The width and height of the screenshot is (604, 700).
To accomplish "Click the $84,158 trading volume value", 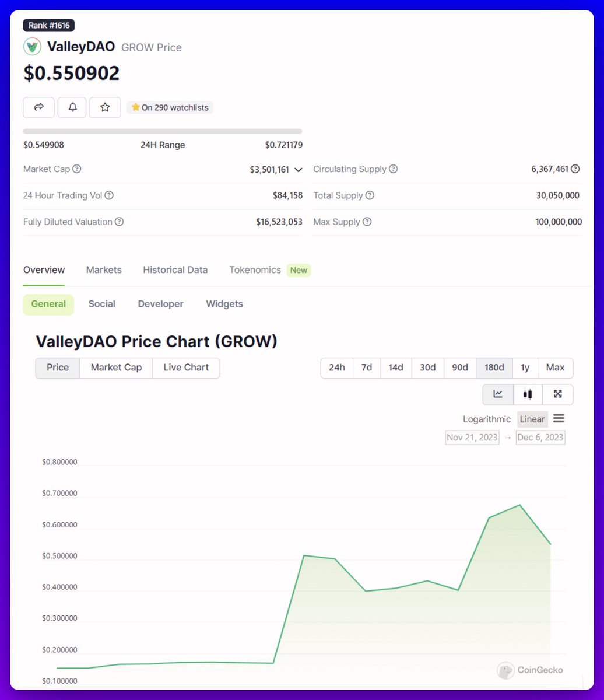I will [287, 195].
